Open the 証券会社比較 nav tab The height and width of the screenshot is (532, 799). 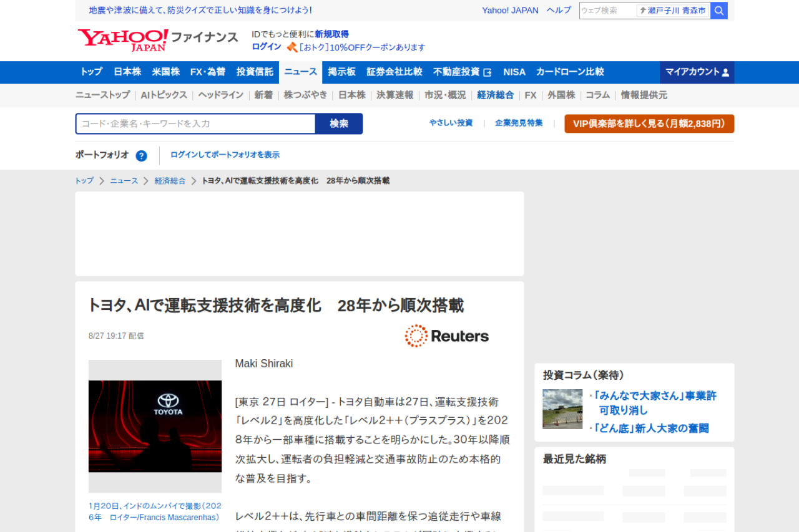tap(395, 72)
